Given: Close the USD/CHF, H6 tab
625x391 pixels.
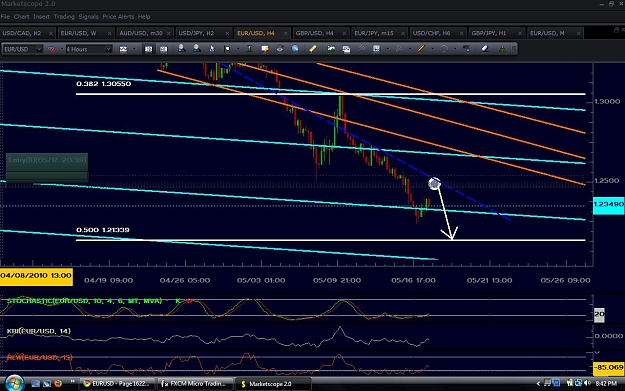Looking at the screenshot, I should pos(461,33).
